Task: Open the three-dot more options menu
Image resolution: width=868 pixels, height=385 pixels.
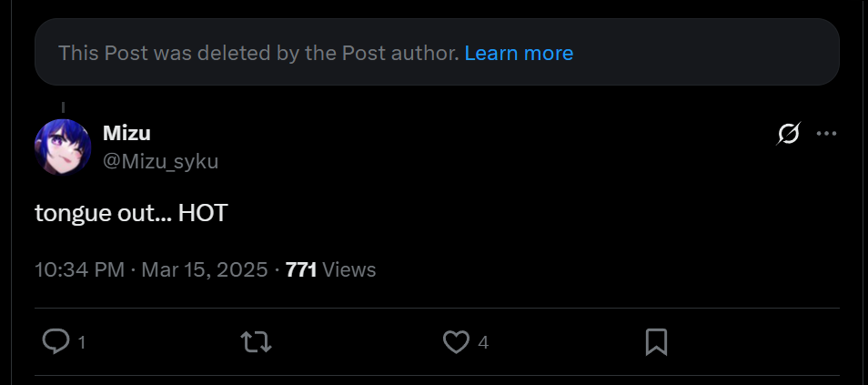Action: pos(826,134)
